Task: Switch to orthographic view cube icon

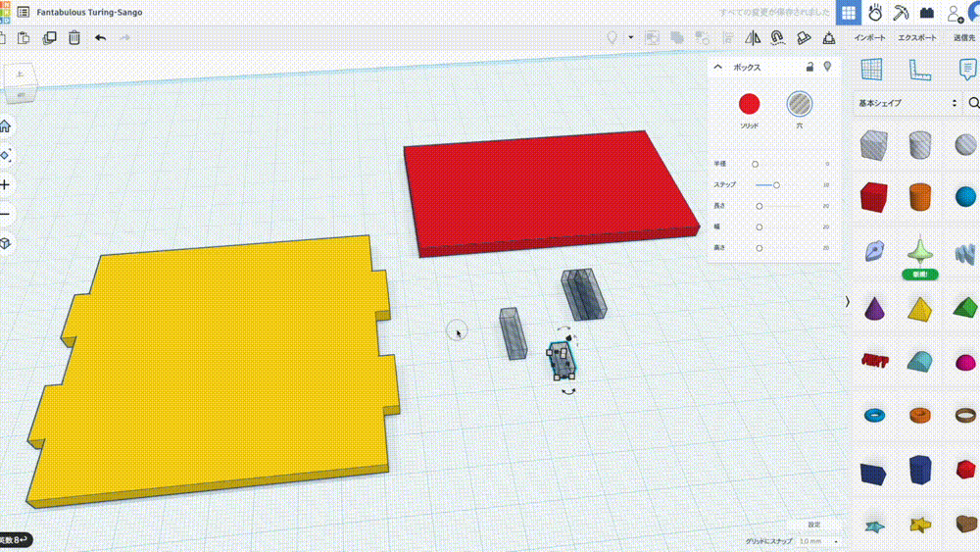Action: pyautogui.click(x=5, y=242)
